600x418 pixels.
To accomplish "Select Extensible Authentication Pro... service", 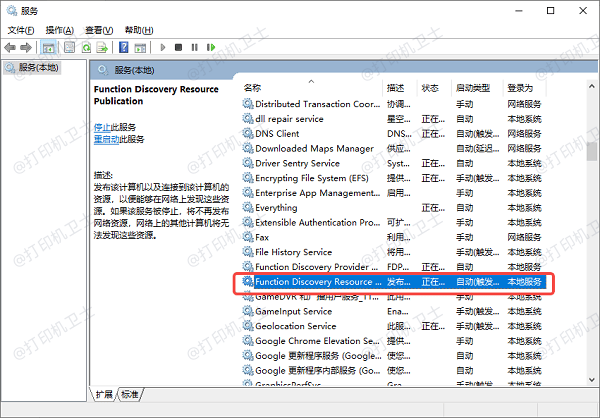I will point(318,222).
